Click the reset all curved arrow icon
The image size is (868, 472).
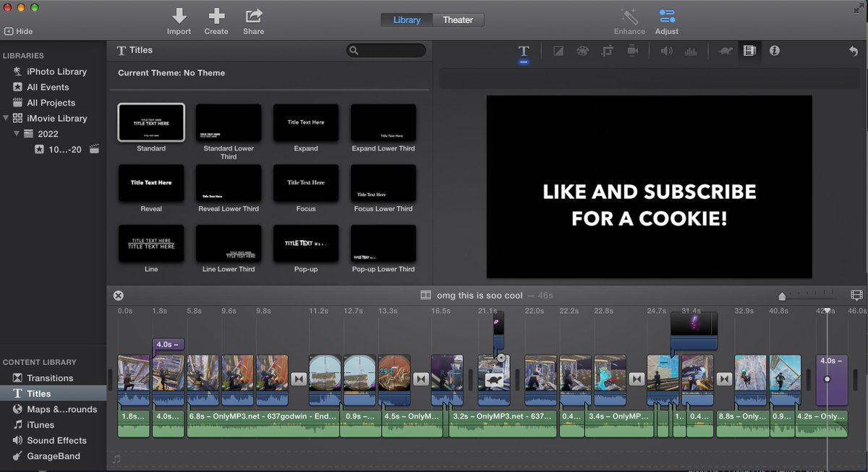[x=854, y=51]
